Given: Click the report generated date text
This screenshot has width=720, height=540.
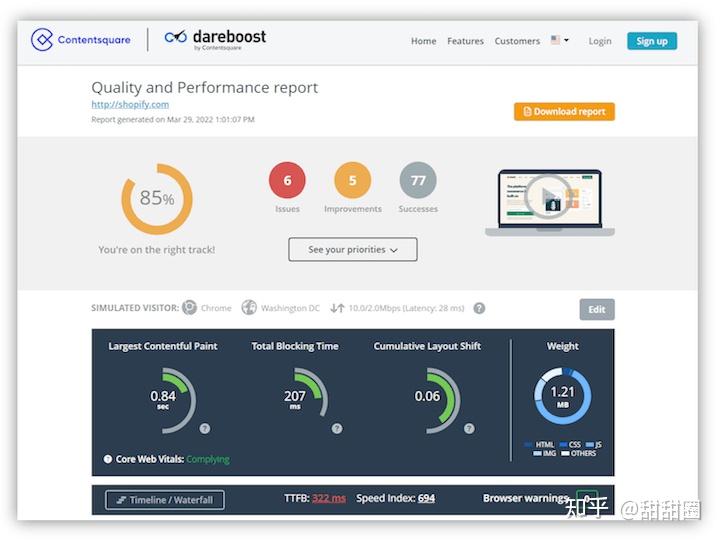Looking at the screenshot, I should pos(173,119).
